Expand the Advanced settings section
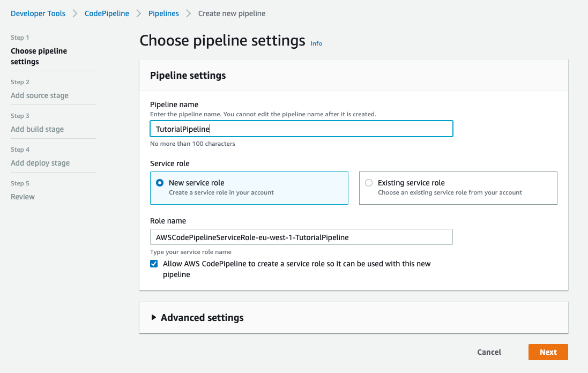The width and height of the screenshot is (588, 373). 202,318
